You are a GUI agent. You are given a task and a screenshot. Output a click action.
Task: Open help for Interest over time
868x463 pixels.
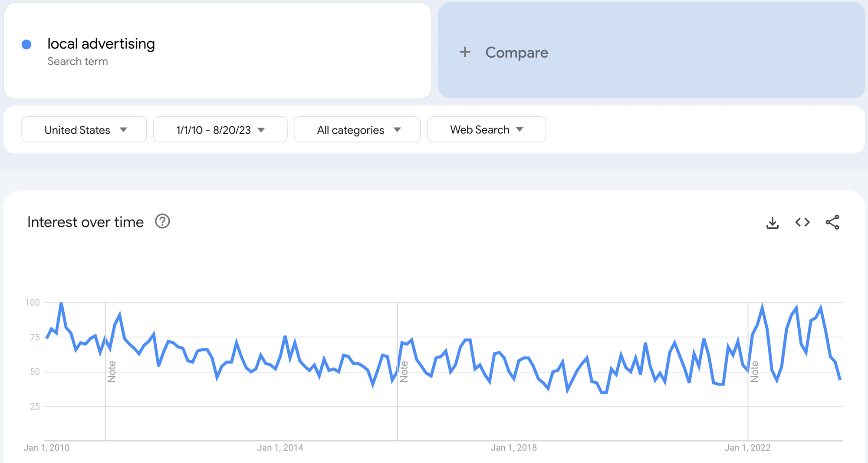[162, 221]
